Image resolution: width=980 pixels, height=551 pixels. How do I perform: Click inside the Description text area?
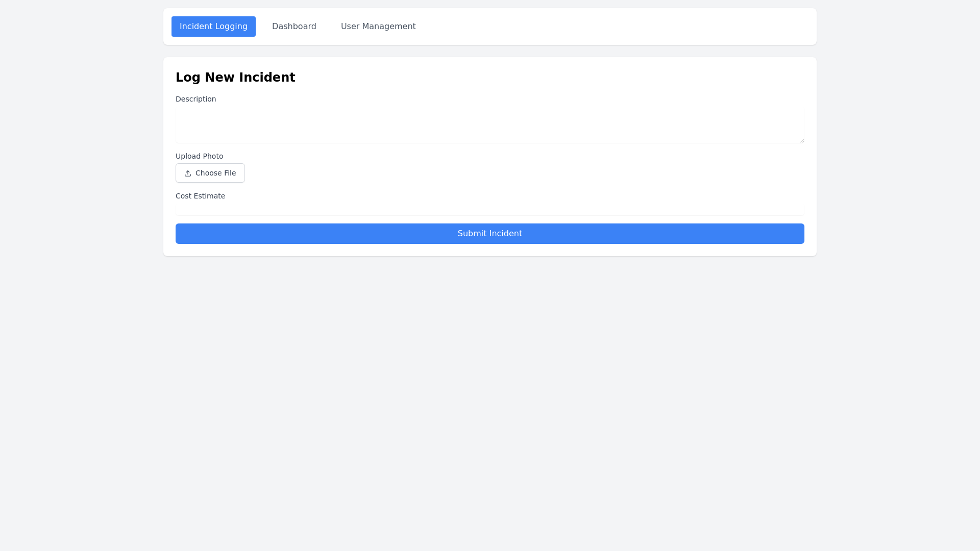click(489, 125)
